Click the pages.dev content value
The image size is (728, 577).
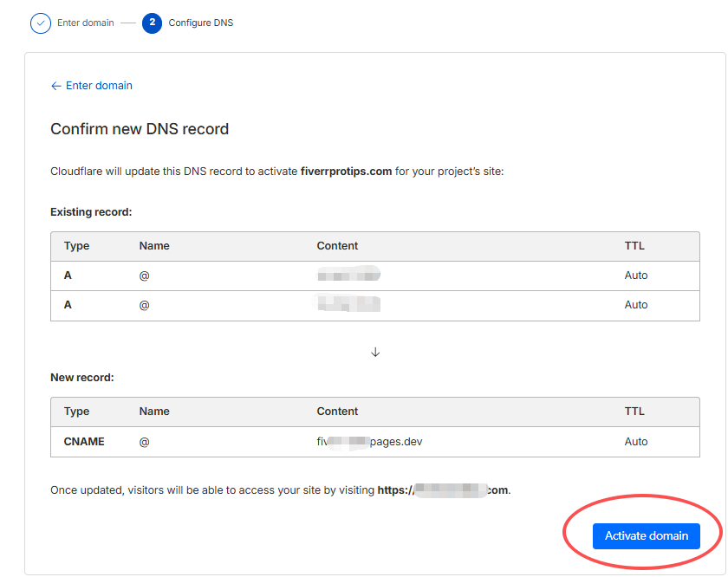tap(369, 442)
